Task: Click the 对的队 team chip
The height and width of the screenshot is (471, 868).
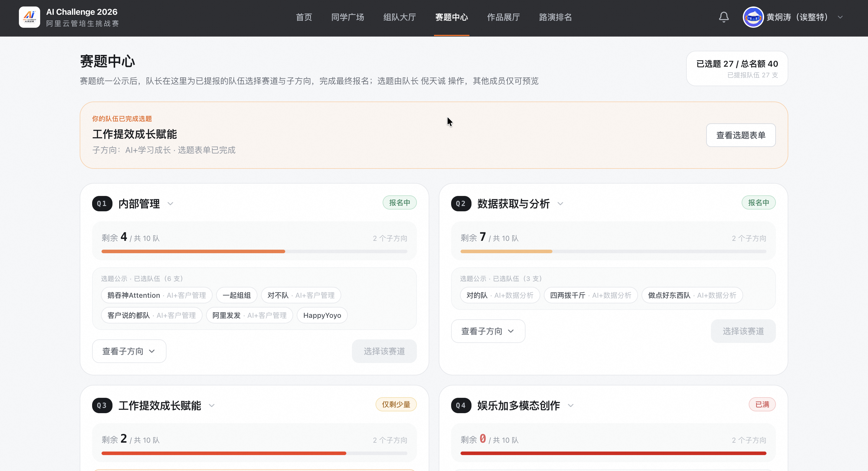Action: point(500,295)
